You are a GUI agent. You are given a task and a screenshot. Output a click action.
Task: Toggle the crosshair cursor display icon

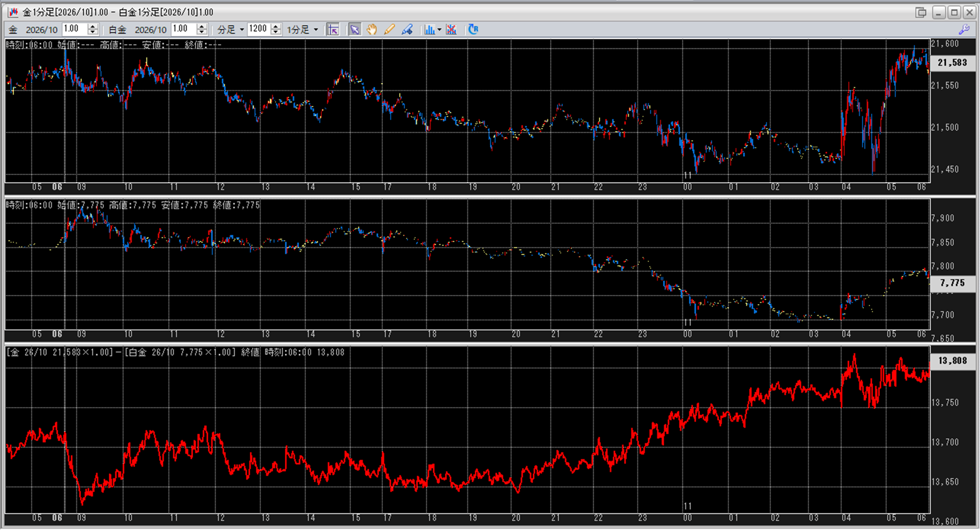pyautogui.click(x=333, y=30)
